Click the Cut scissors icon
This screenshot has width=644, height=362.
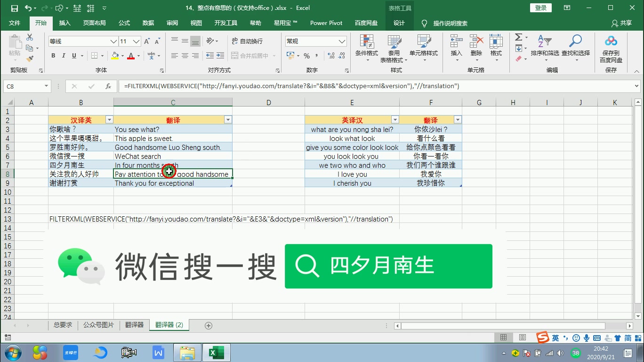click(x=30, y=38)
